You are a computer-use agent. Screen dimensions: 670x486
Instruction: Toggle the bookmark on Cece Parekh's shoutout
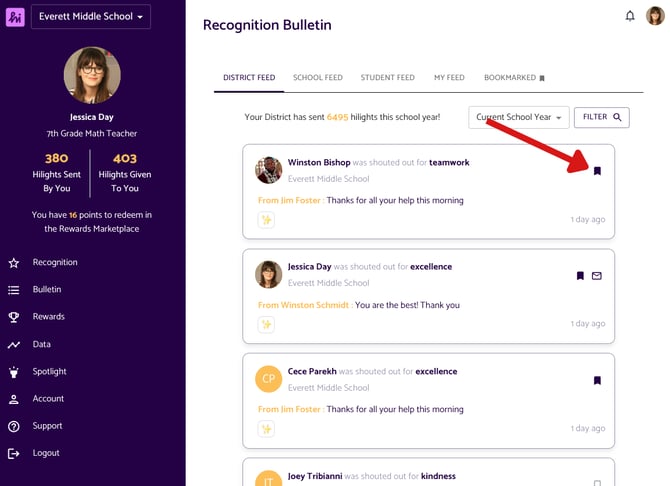click(597, 380)
